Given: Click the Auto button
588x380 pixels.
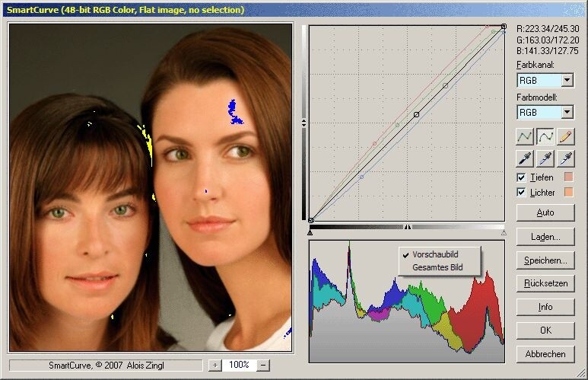Looking at the screenshot, I should pos(545,212).
